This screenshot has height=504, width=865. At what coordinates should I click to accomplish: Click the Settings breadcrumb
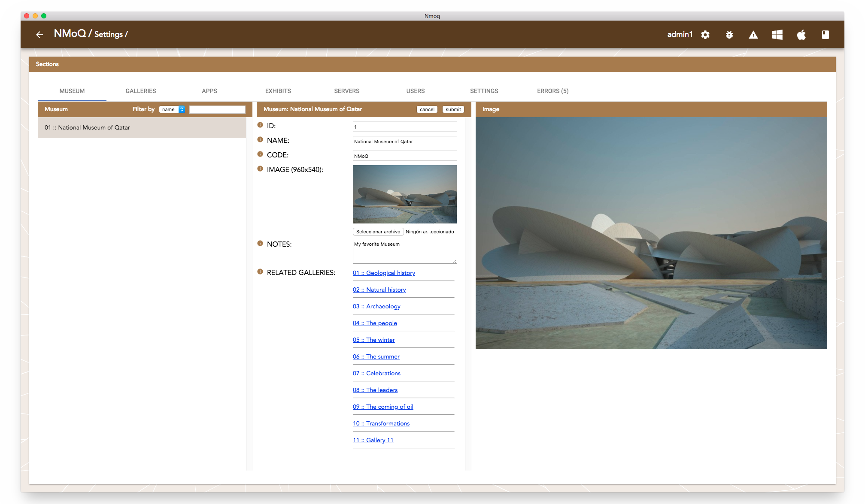coord(108,34)
